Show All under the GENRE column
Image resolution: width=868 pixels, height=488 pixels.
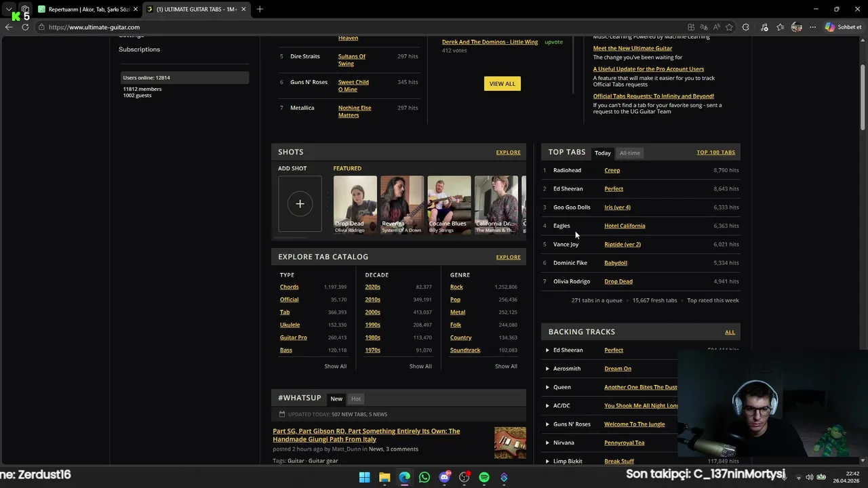506,366
